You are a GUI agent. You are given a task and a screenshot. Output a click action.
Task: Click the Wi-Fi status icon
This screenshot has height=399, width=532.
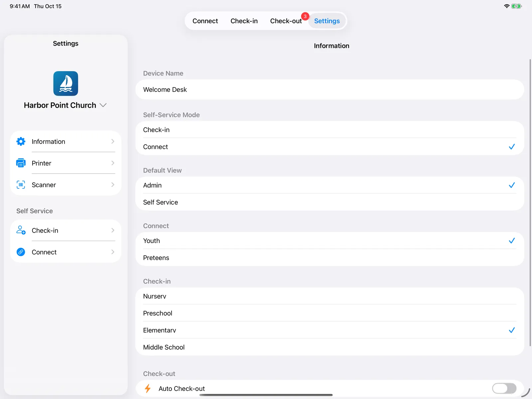pyautogui.click(x=507, y=6)
